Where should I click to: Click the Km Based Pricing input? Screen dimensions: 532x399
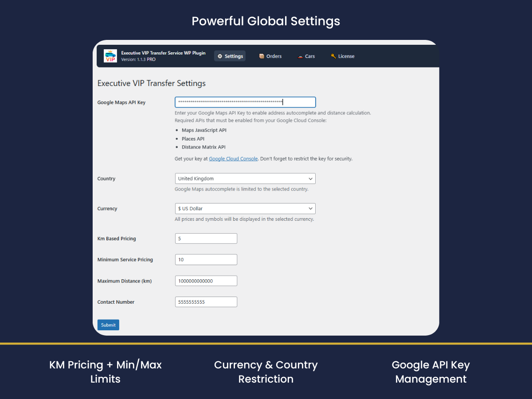pos(206,239)
